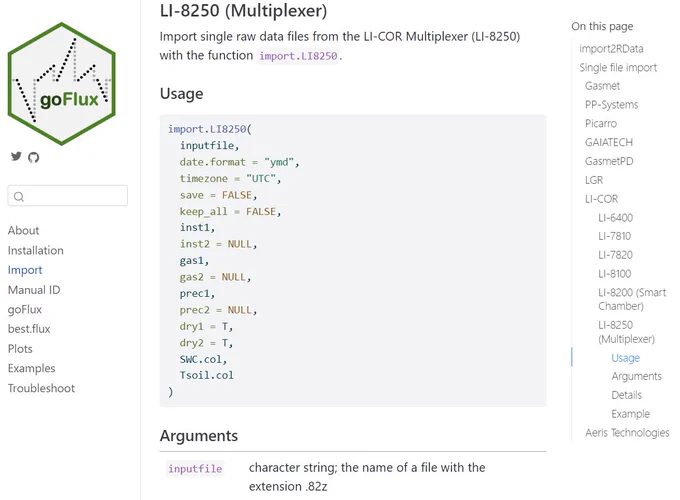Click the Usage section heading
The image size is (680, 500).
coord(181,94)
